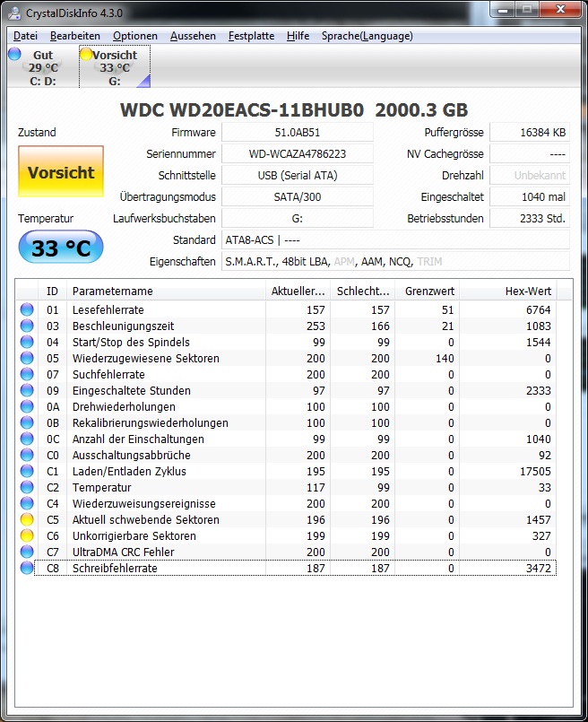Open the Sprache(Language) menu

click(x=367, y=36)
